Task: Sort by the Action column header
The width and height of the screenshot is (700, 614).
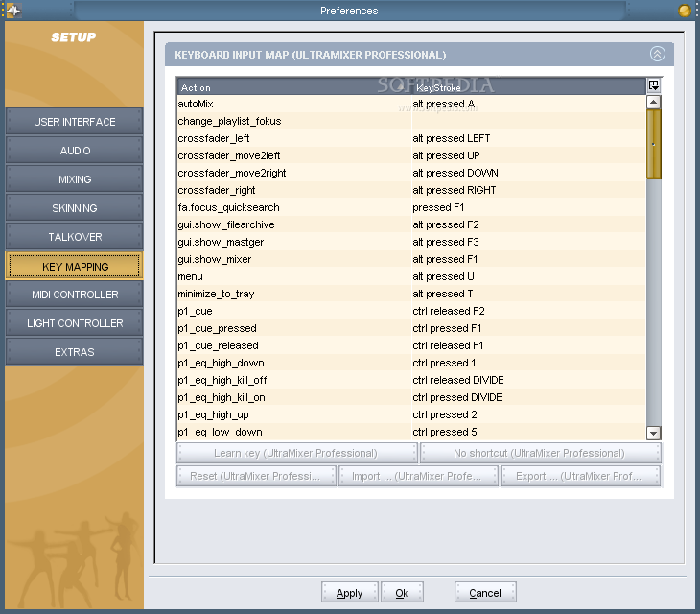Action: point(294,87)
